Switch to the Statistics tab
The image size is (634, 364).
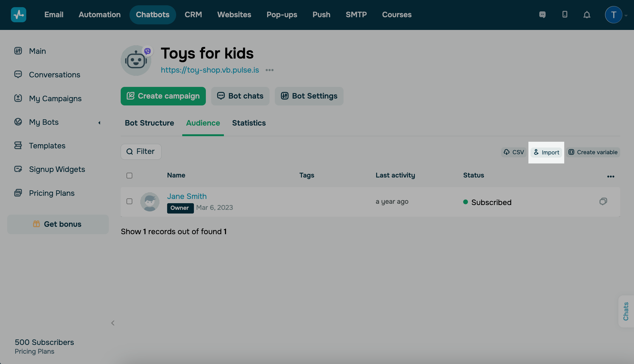249,123
